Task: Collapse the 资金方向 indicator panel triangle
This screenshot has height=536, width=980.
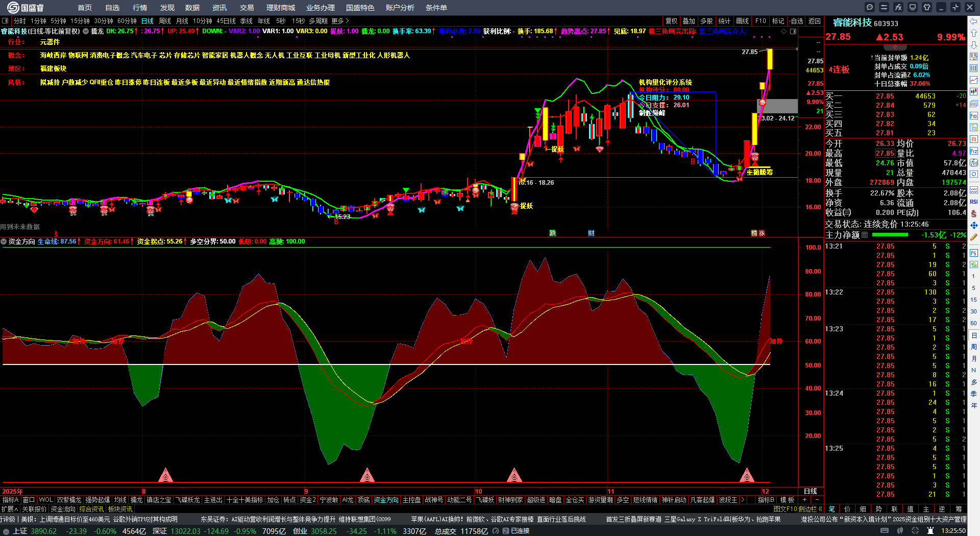Action: (x=4, y=241)
